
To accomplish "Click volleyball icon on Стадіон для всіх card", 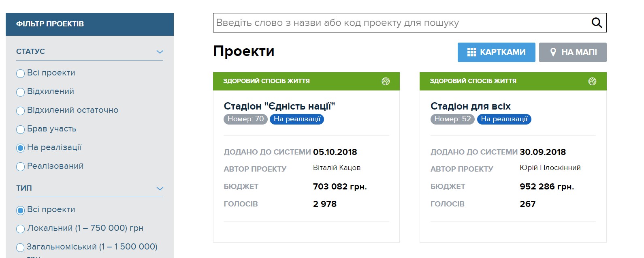I will point(592,81).
